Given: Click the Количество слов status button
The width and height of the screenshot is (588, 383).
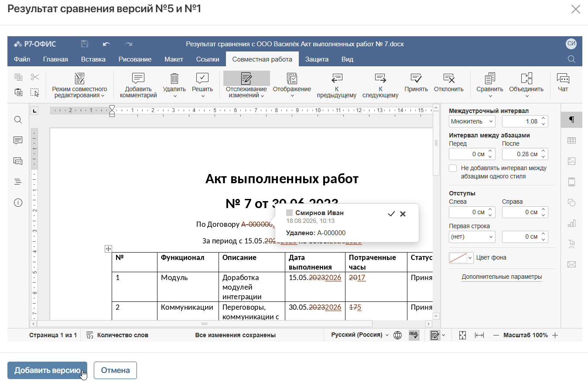Looking at the screenshot, I should tap(117, 335).
